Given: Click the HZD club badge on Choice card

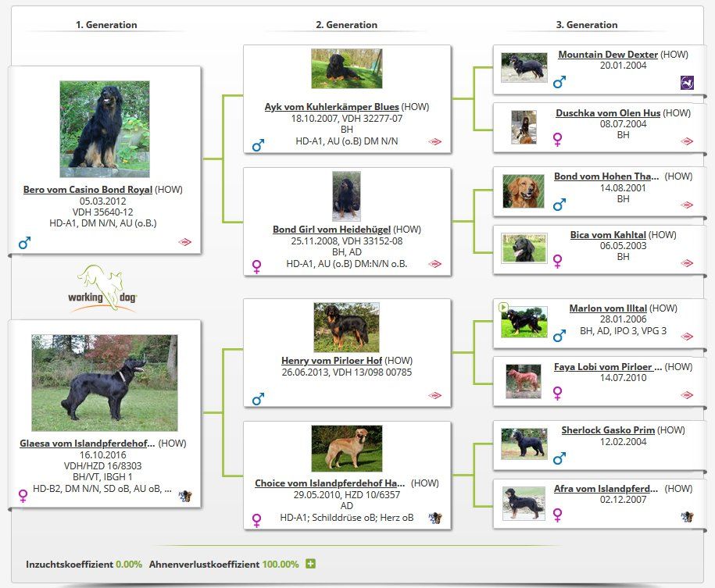Looking at the screenshot, I should tap(435, 518).
